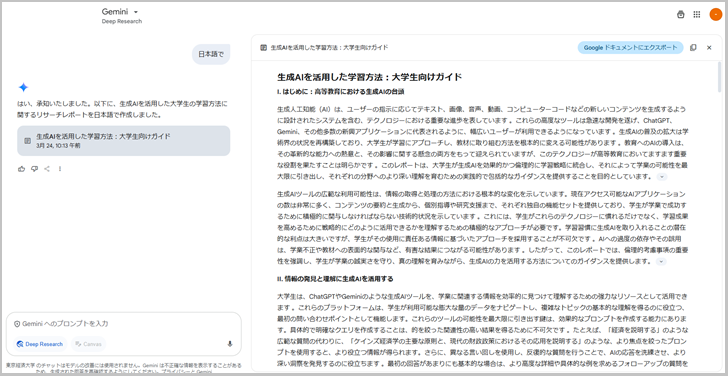Click the main heading 生成AIを活用した学習方法：大学生向けガイド
The image size is (728, 376).
tap(369, 77)
